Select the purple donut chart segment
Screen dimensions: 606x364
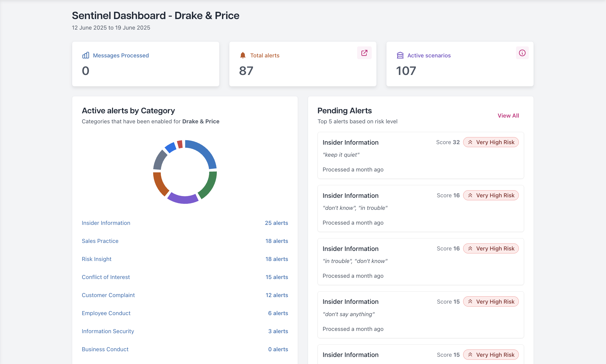click(183, 199)
